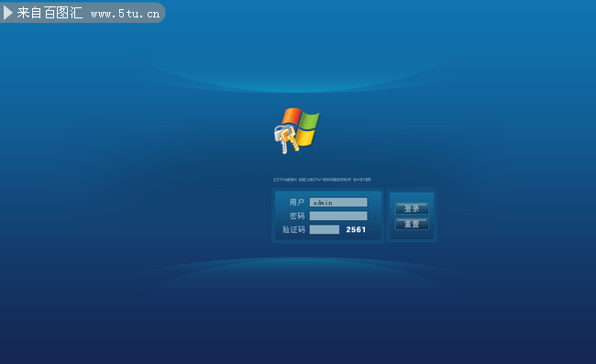This screenshot has width=596, height=364.
Task: Select the 验证码 verification code input box
Action: coord(325,229)
